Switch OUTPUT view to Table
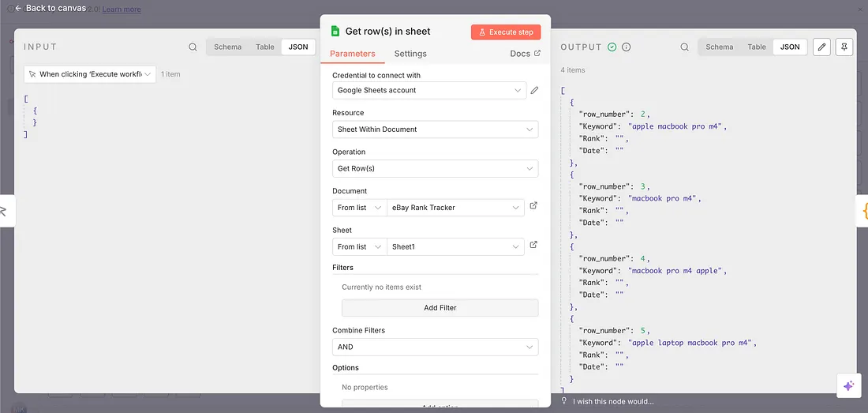The height and width of the screenshot is (413, 868). click(x=757, y=47)
